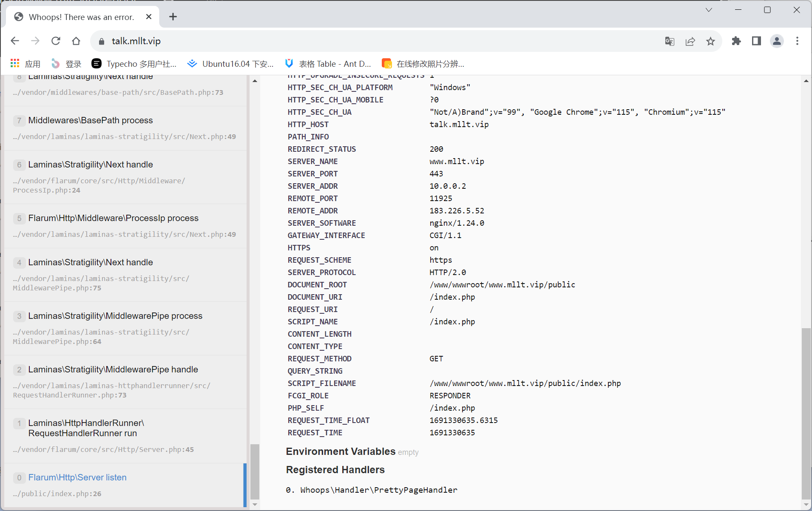Share this page via share icon

pyautogui.click(x=690, y=41)
